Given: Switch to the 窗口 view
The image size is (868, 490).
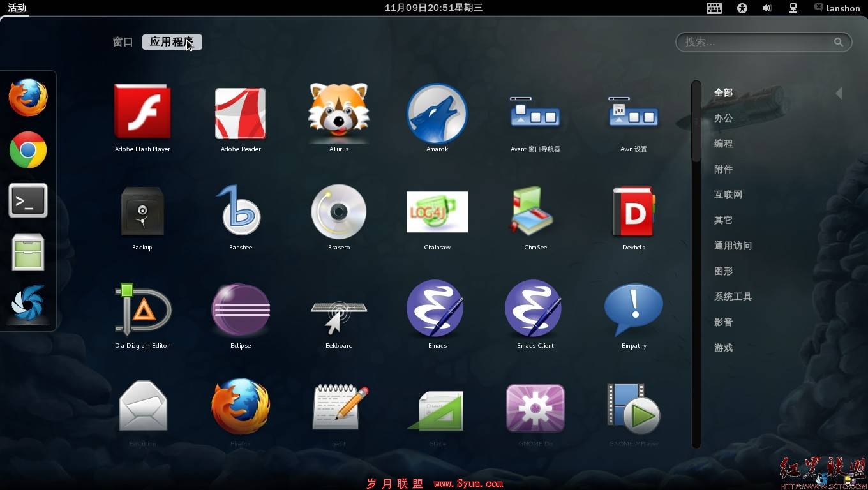Looking at the screenshot, I should [123, 42].
